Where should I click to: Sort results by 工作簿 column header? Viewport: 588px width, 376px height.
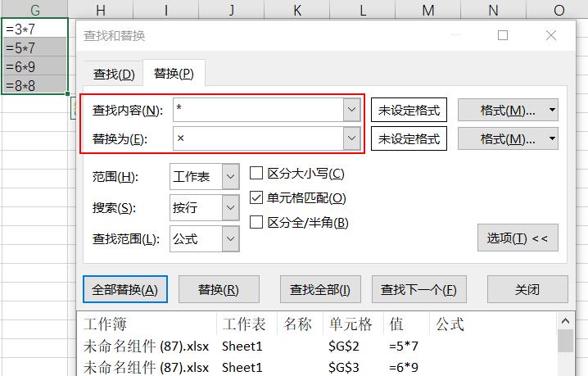(147, 324)
